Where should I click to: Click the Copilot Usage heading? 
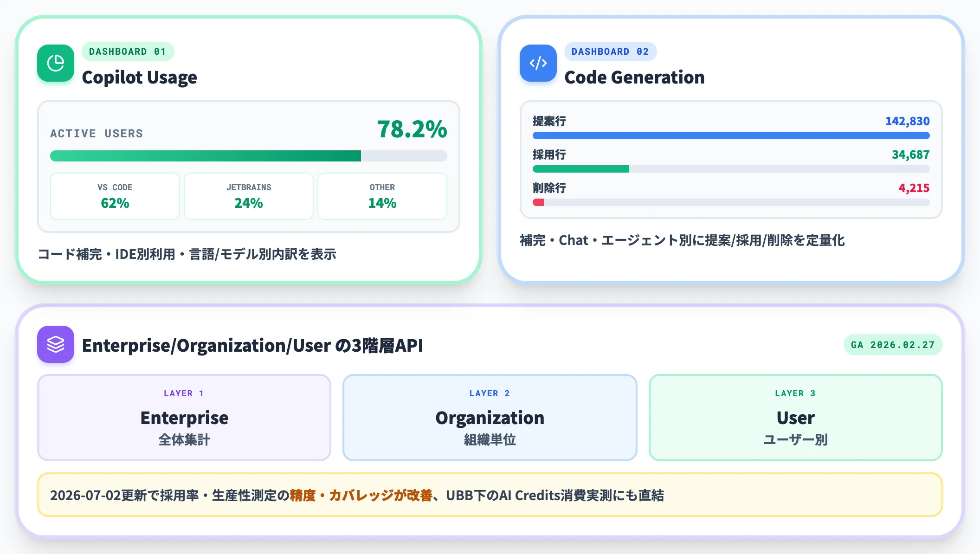(140, 77)
